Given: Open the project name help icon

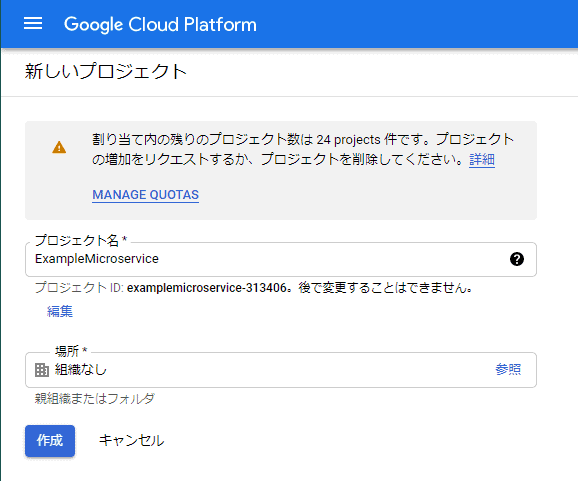Looking at the screenshot, I should pos(517,259).
